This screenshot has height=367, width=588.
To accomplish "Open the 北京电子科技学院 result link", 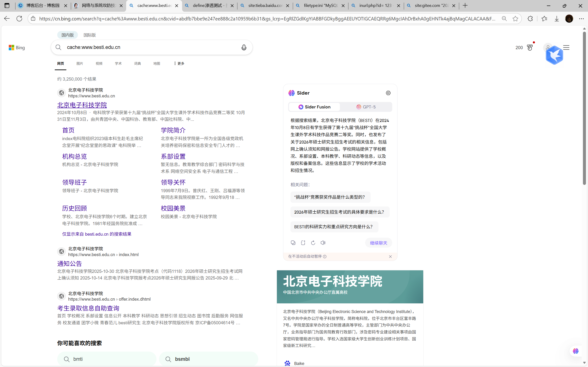I will pos(82,105).
